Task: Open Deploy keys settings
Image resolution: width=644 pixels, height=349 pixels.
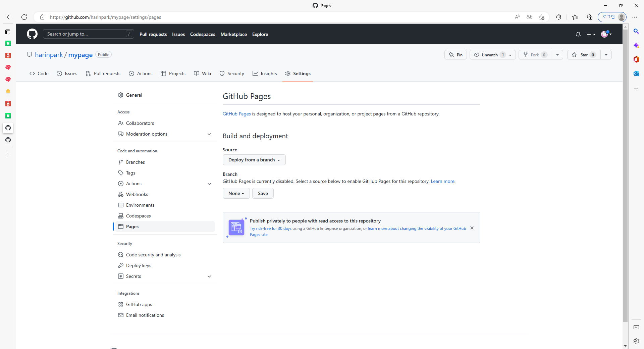Action: (x=165, y=265)
